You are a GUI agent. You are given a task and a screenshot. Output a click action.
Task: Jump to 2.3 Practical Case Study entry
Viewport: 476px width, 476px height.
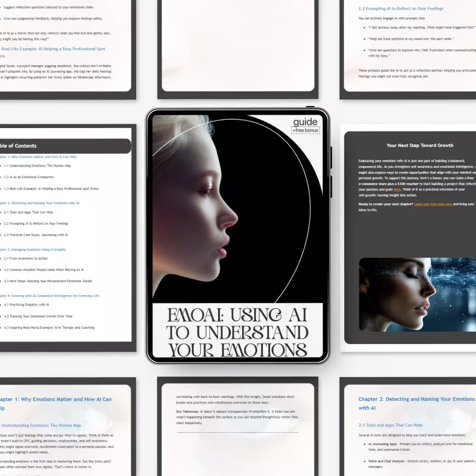pos(36,235)
